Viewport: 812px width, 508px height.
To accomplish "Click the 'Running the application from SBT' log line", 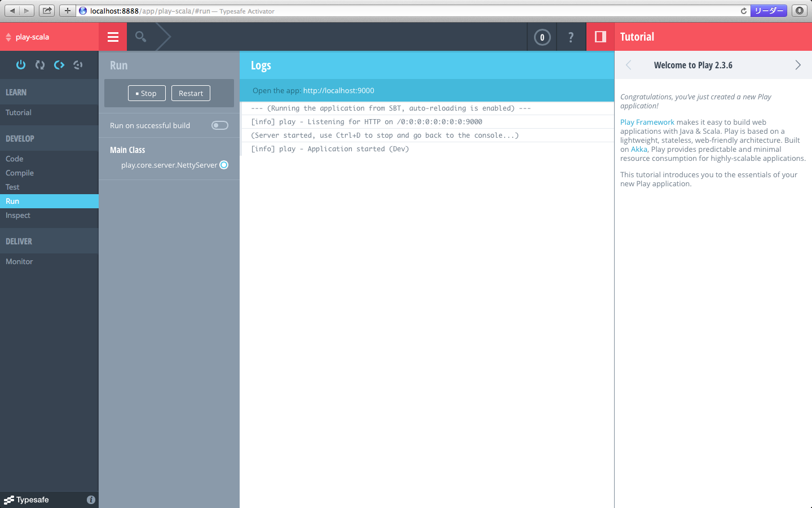I will pyautogui.click(x=391, y=108).
